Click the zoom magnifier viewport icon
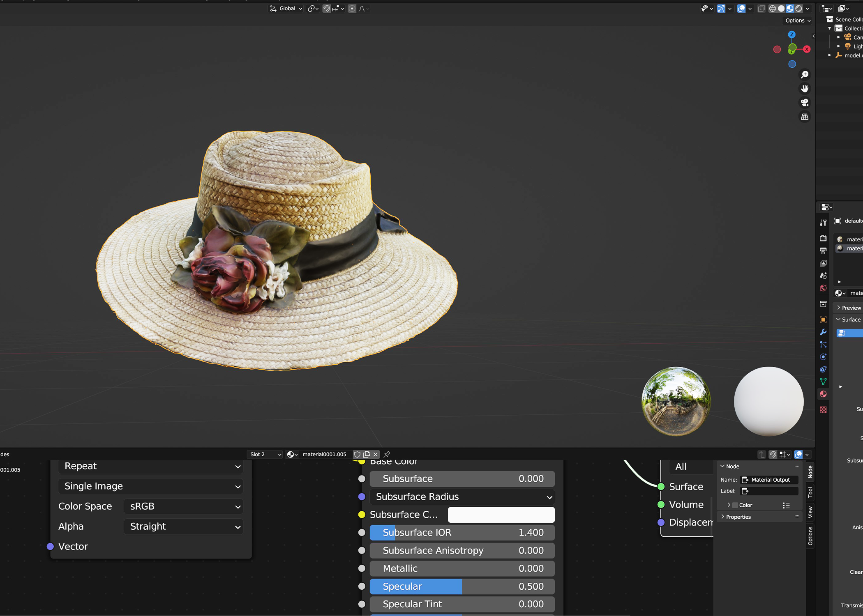Viewport: 863px width, 616px height. coord(805,75)
